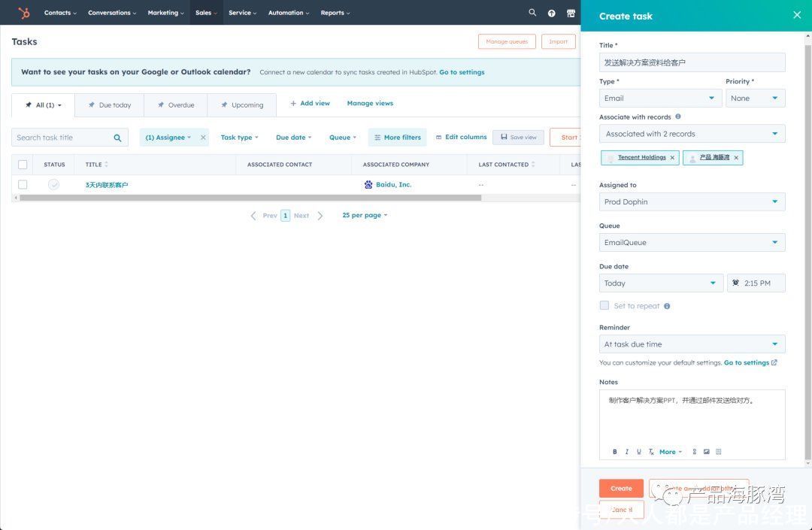Apply italic formatting in Notes
812x530 pixels.
click(626, 452)
